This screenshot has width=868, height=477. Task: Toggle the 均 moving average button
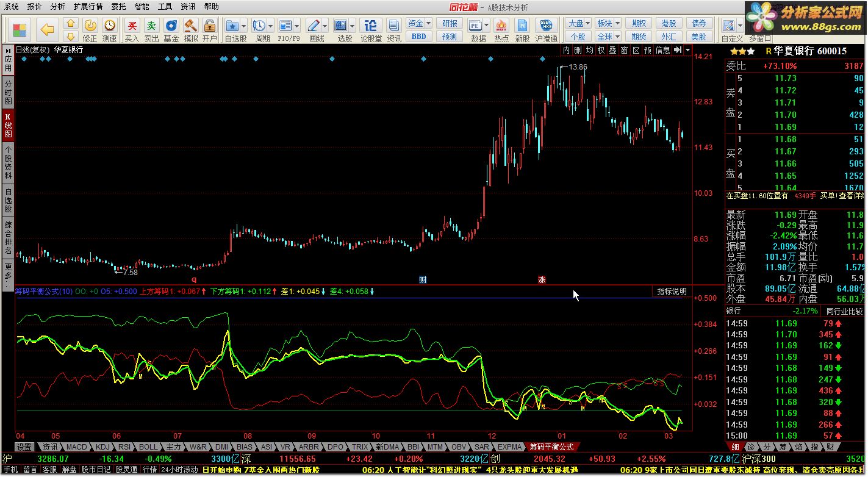(x=589, y=50)
